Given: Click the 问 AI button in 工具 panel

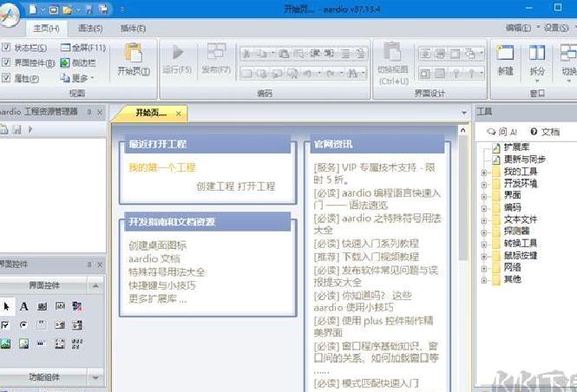Looking at the screenshot, I should click(x=502, y=132).
